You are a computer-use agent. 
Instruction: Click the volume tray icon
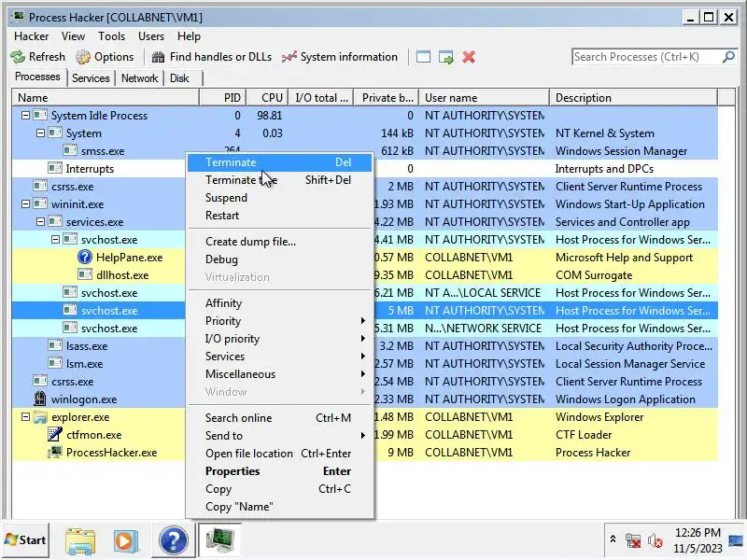655,541
